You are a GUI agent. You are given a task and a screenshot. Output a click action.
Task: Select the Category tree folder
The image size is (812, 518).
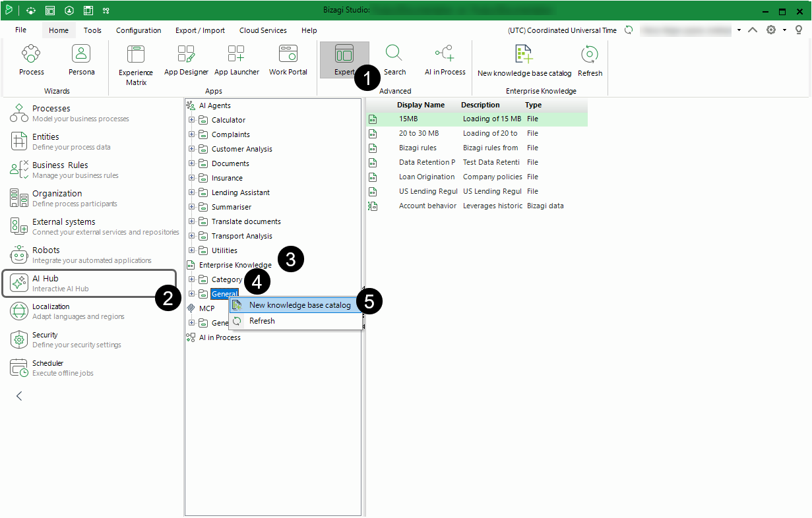coord(227,279)
